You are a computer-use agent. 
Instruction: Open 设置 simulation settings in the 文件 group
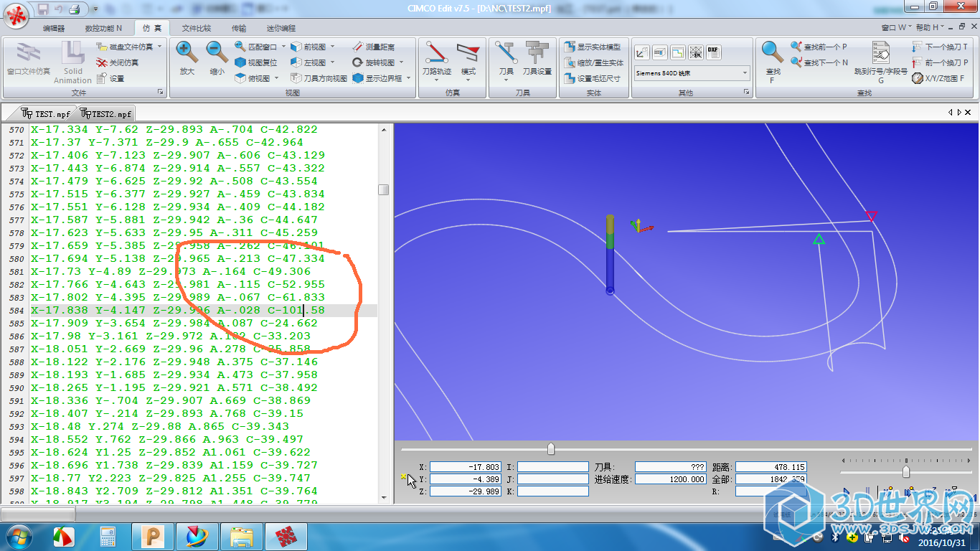pos(110,78)
